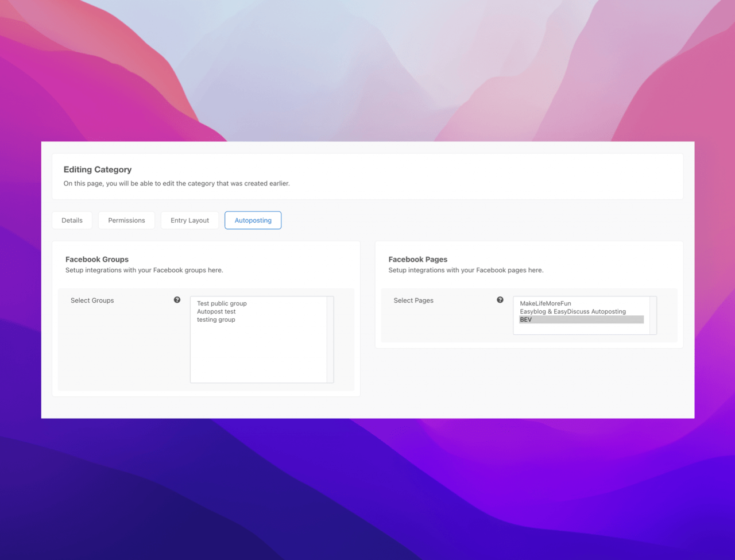
Task: Click the help icon beside Select Pages
Action: click(x=500, y=300)
